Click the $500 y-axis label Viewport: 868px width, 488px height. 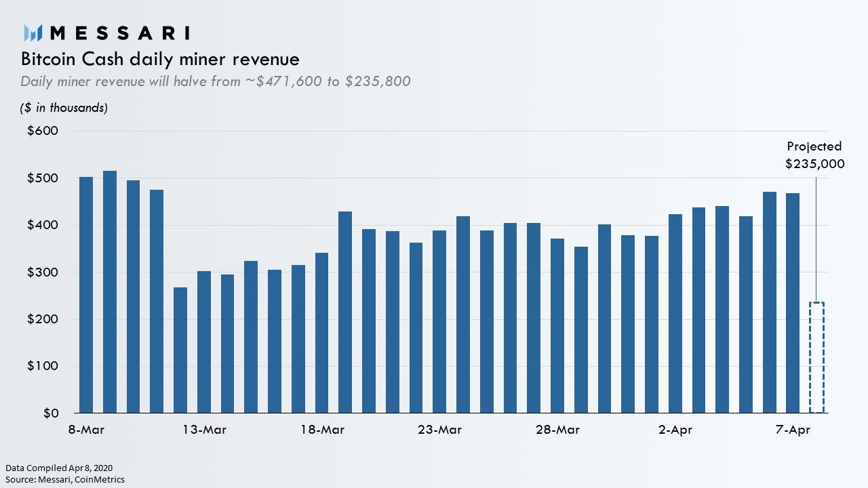(43, 178)
